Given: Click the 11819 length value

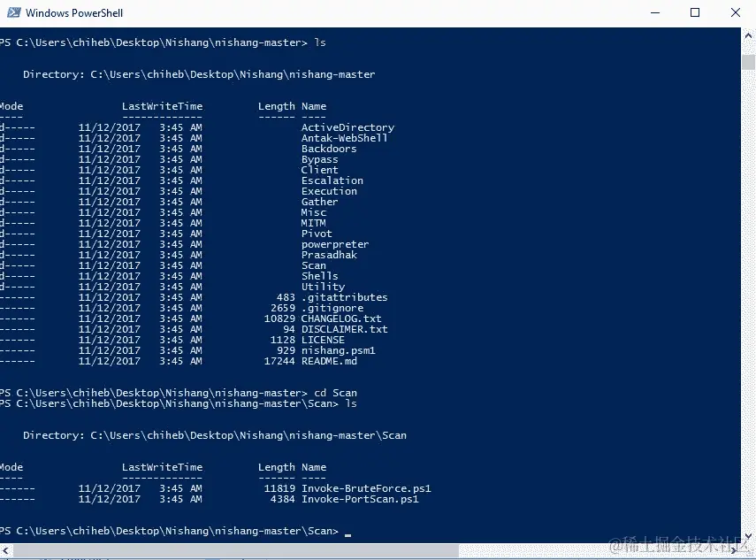Looking at the screenshot, I should (x=279, y=488).
